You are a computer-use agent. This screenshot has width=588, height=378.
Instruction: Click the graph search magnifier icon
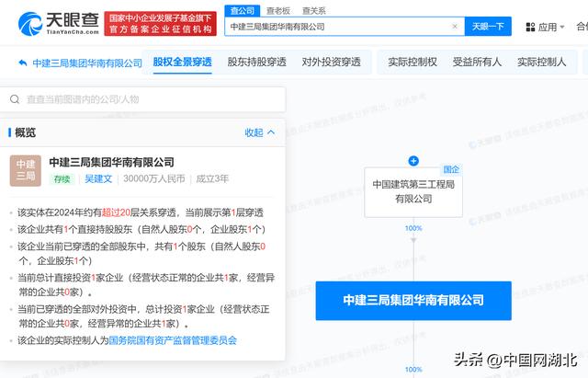[15, 99]
